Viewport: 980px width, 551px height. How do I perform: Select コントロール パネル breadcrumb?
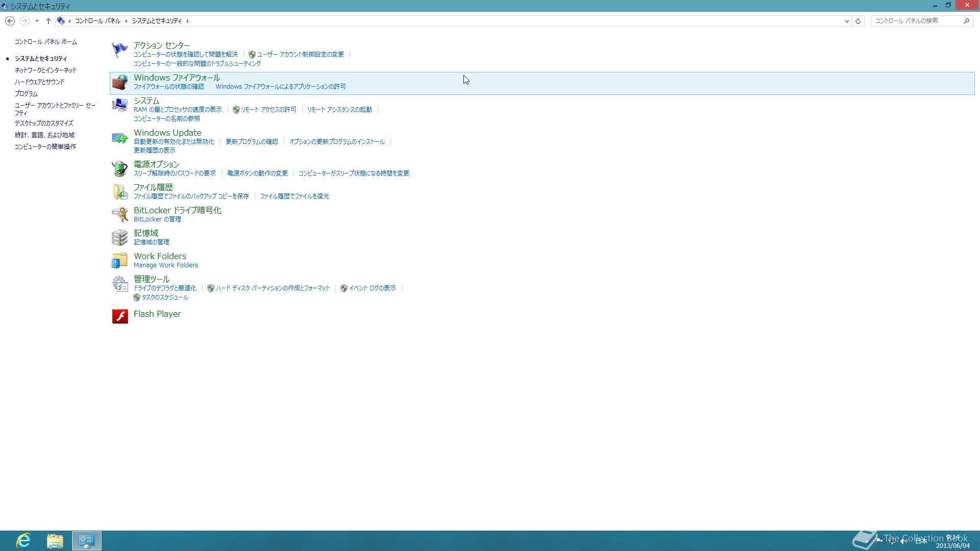coord(97,21)
